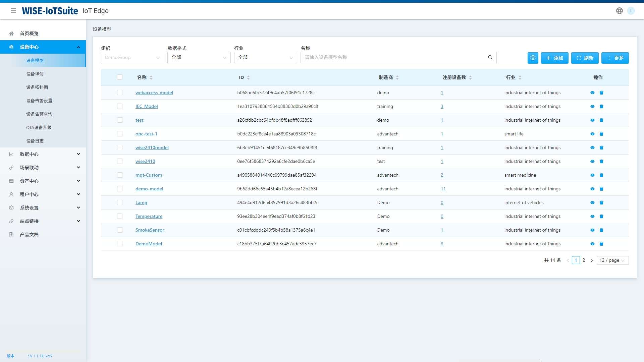
Task: Open the 12 / page size dropdown
Action: (x=612, y=260)
